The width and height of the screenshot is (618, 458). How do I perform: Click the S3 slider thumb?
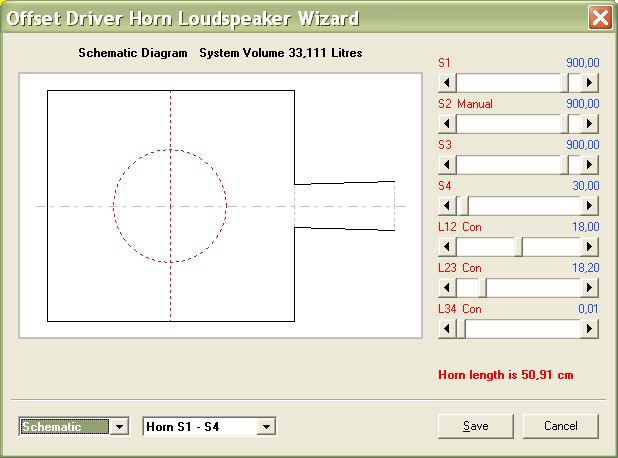565,165
